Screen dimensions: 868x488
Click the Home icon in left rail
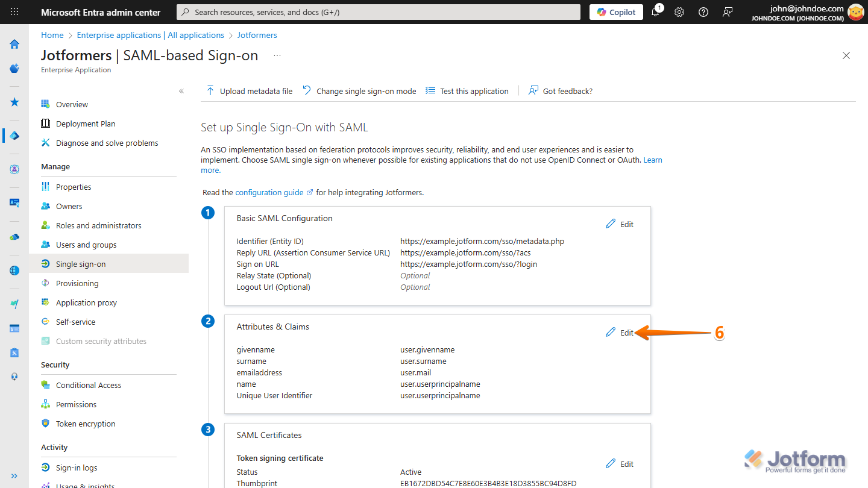14,44
